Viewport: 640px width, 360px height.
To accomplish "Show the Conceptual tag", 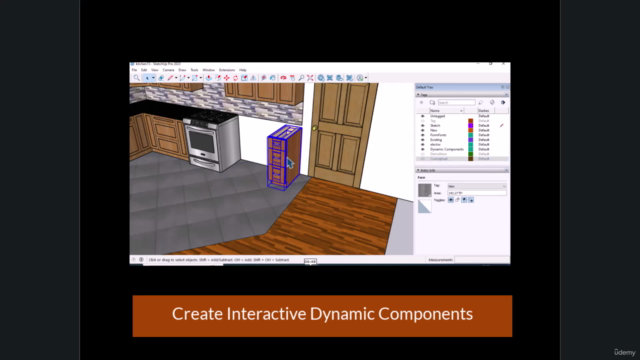I will (422, 159).
